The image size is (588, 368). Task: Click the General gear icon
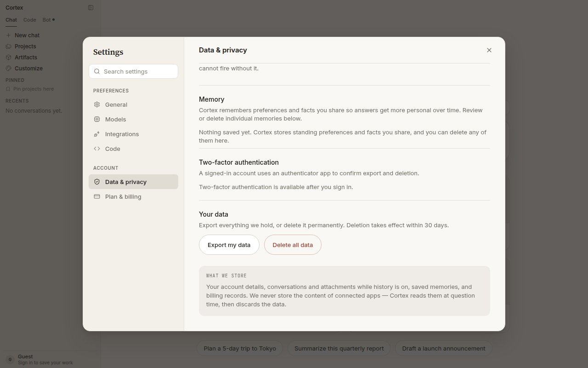(x=97, y=104)
